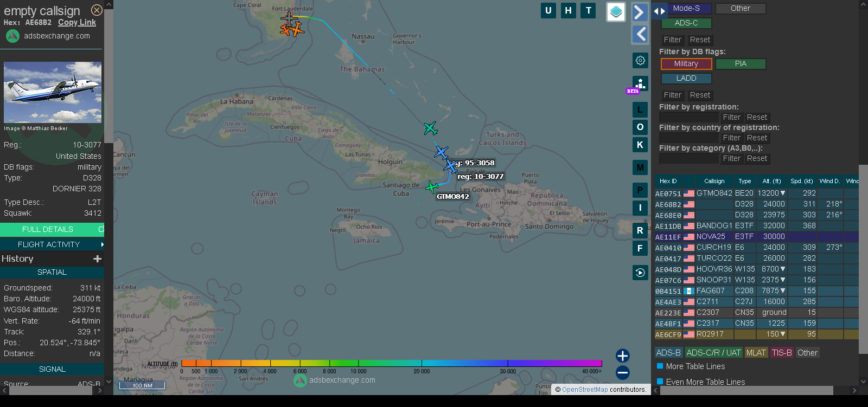
Task: Zoom in with the plus button
Action: point(623,356)
